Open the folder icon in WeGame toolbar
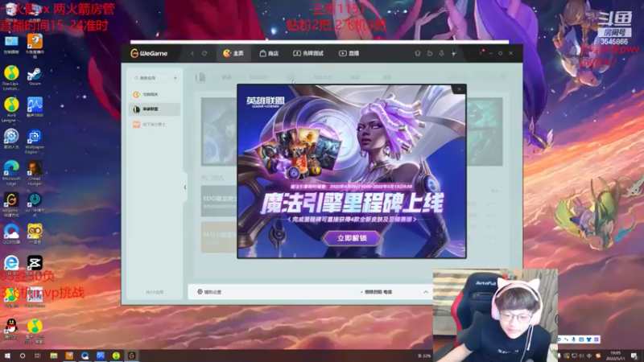644x362 pixels. click(430, 53)
